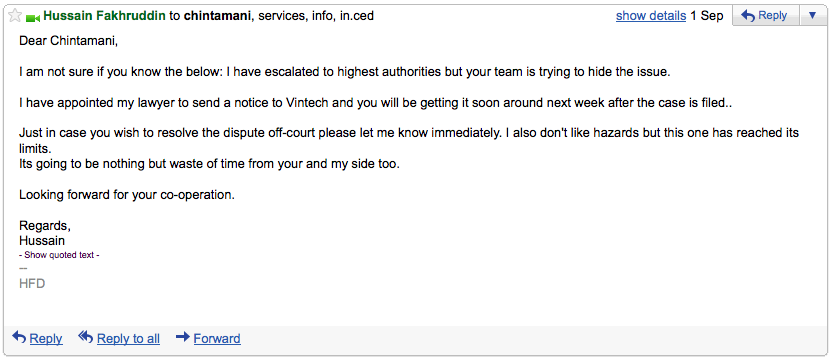Click the services recipient in header
833x362 pixels.
click(280, 16)
